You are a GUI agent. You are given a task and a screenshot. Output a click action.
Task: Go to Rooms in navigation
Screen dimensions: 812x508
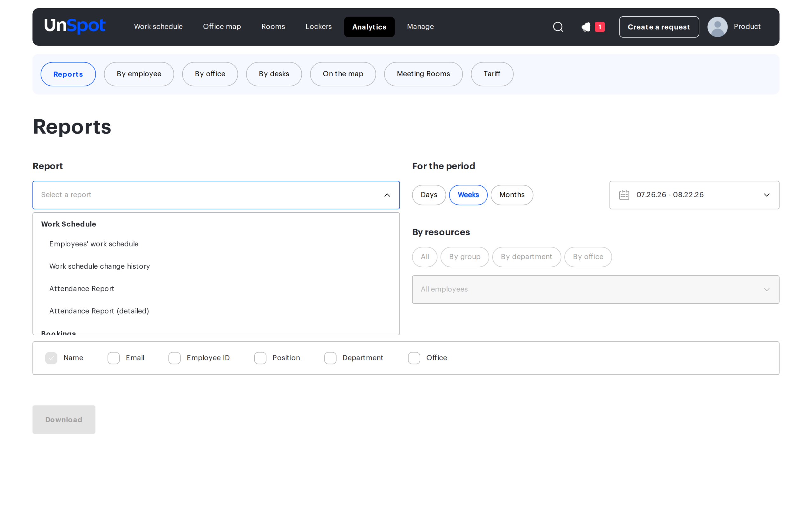point(273,27)
